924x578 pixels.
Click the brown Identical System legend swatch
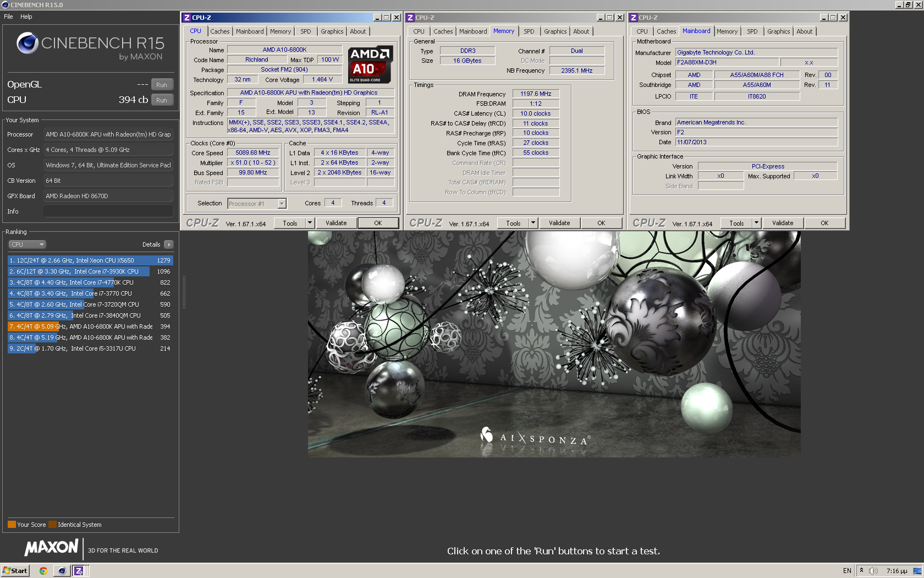(52, 525)
